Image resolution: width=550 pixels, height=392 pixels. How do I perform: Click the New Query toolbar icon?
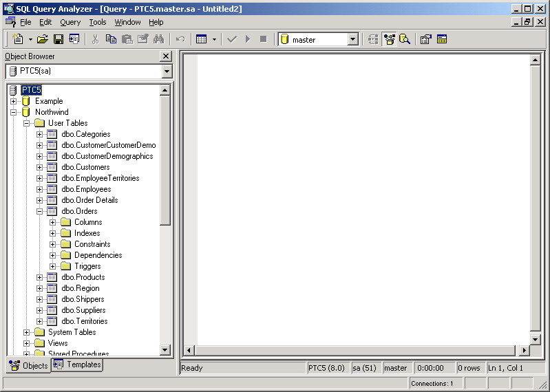[18, 39]
